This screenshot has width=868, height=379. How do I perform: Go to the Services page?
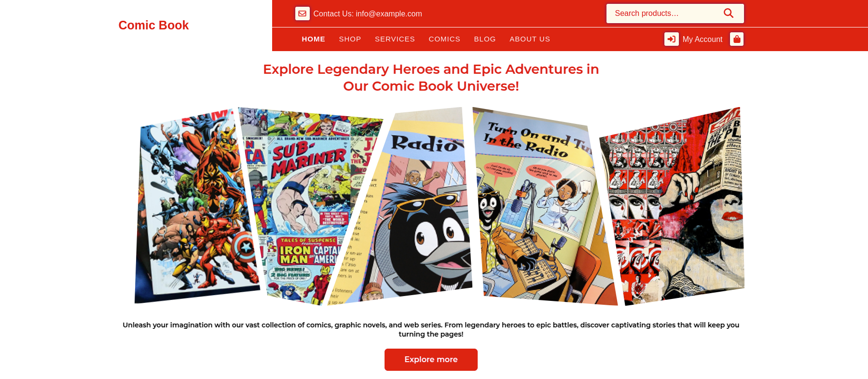click(x=395, y=39)
